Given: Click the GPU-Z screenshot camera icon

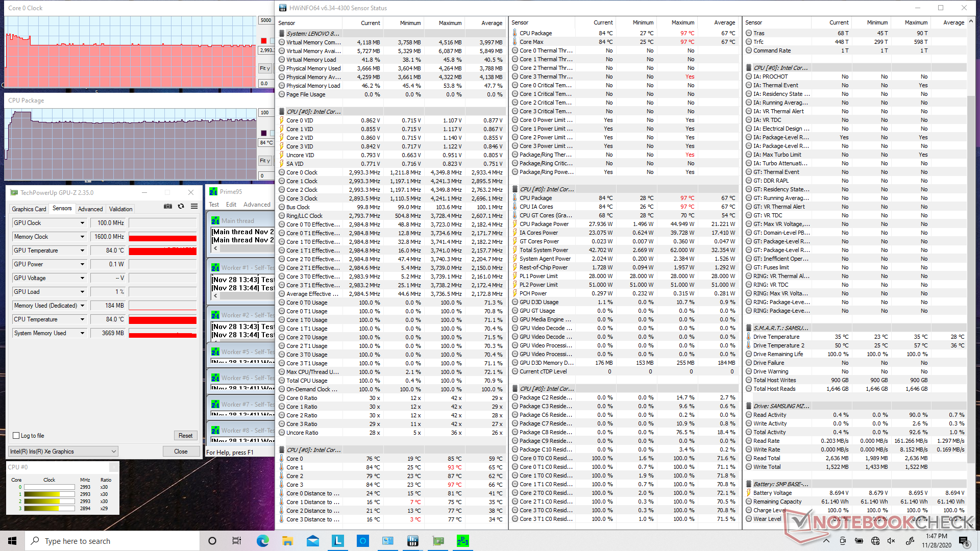Looking at the screenshot, I should pos(167,207).
